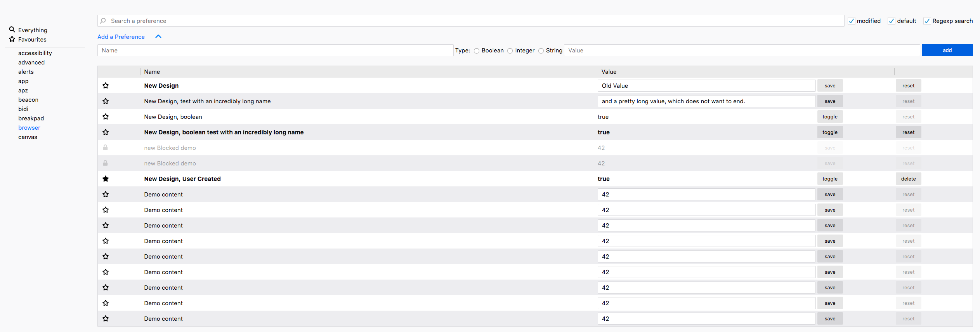Screen dimensions: 980x332
Task: Click the magnifier icon beside Everything
Action: [x=12, y=30]
